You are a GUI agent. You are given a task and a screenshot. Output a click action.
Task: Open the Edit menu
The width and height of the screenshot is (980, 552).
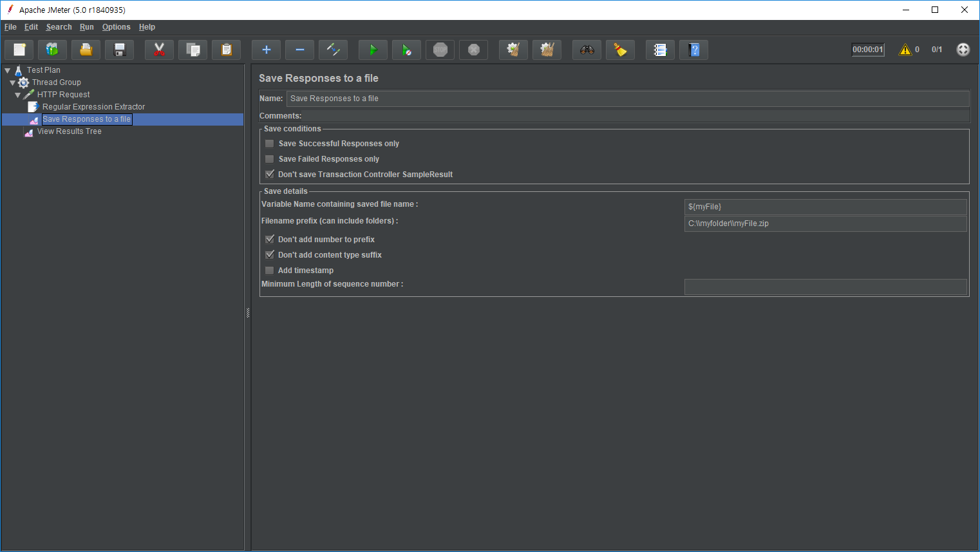pos(31,27)
